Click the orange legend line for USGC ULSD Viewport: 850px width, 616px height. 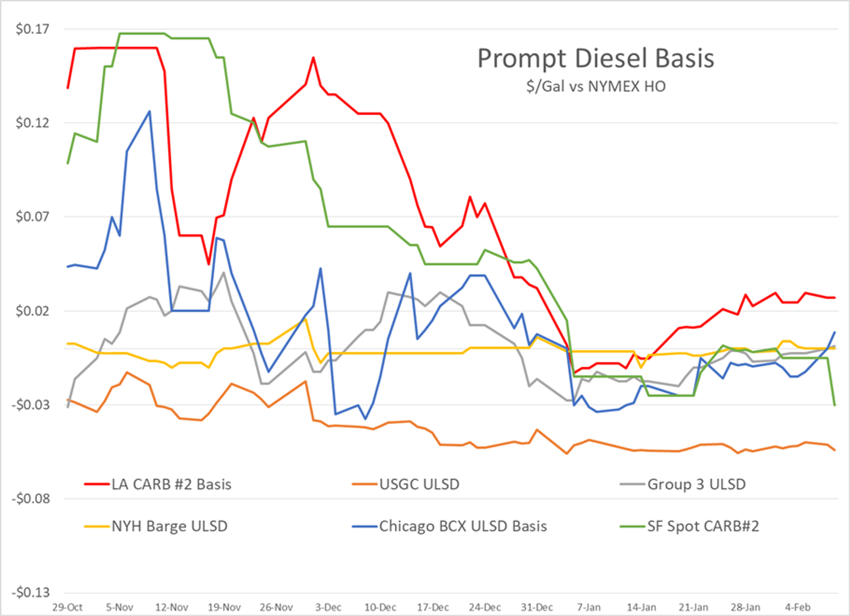pos(365,484)
